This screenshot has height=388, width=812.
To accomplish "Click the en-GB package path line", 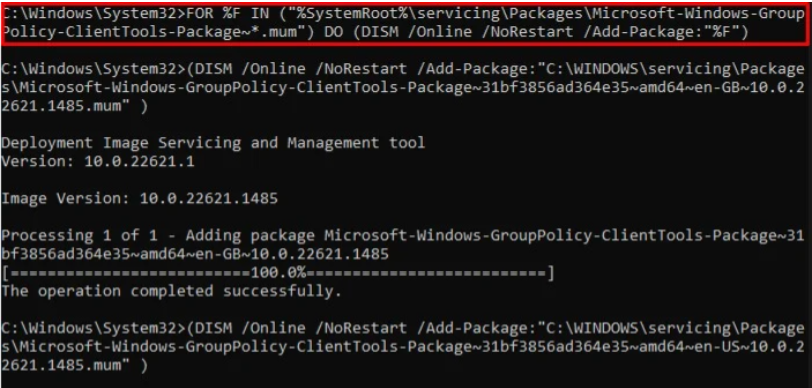I will coord(403,88).
